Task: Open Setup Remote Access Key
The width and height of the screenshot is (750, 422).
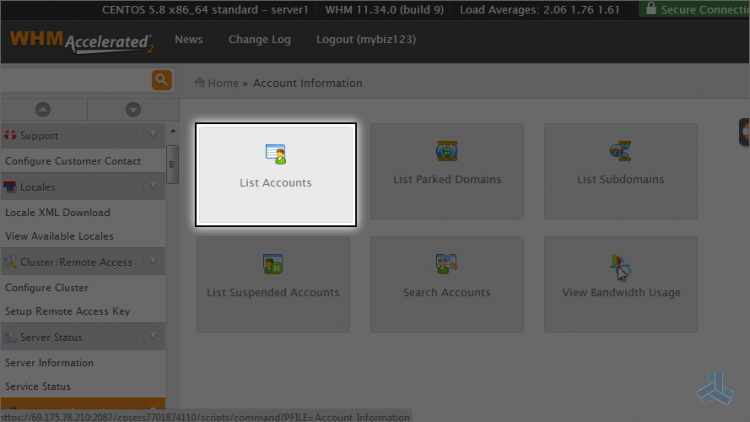Action: tap(67, 311)
